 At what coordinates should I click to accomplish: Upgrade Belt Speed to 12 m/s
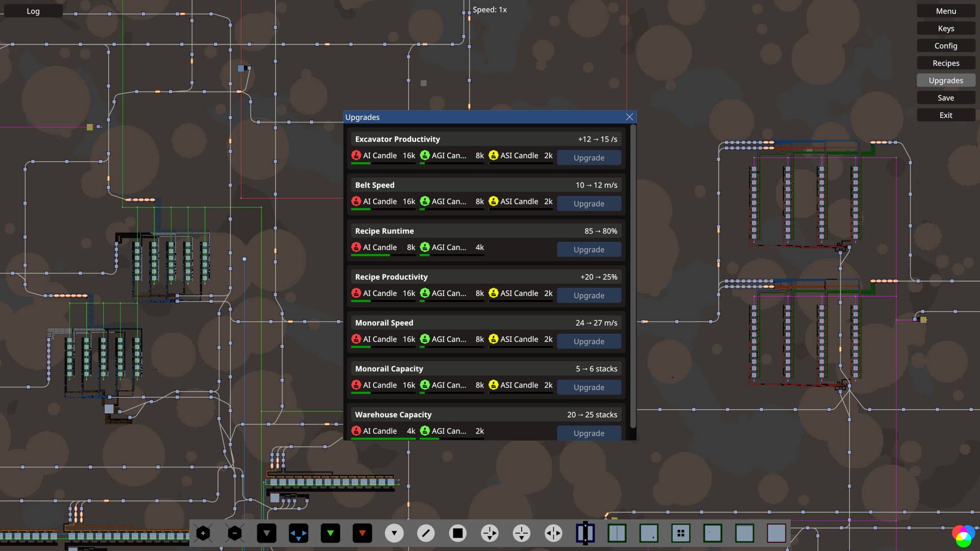tap(589, 203)
